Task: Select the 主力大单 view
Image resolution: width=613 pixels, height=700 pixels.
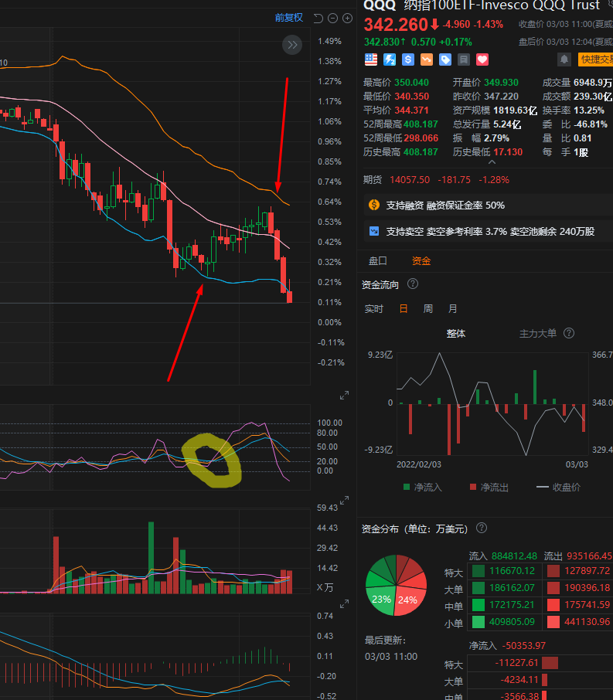Action: 537,334
